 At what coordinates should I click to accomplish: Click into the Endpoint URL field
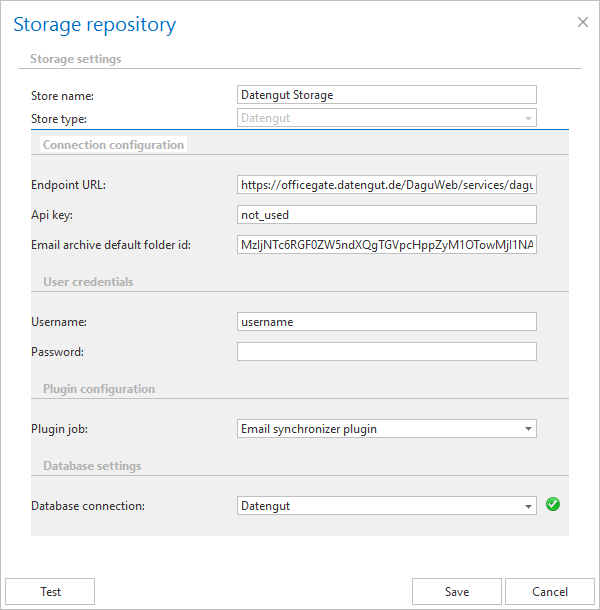(386, 184)
